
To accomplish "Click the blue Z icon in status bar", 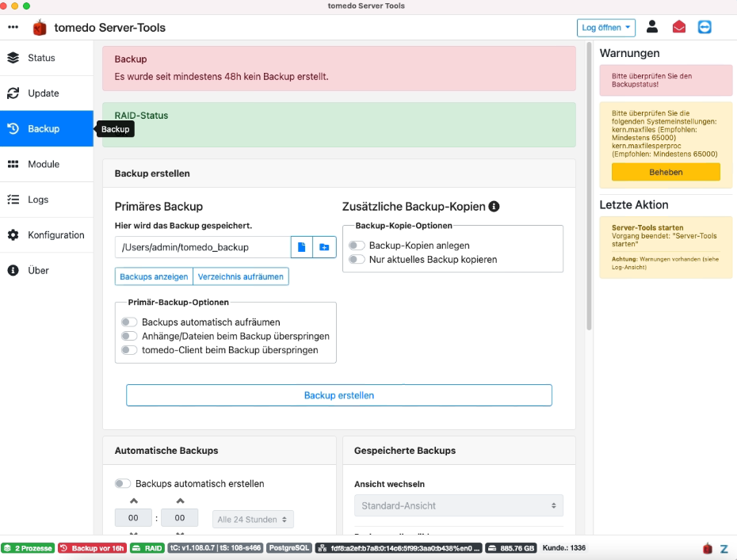I will [724, 549].
